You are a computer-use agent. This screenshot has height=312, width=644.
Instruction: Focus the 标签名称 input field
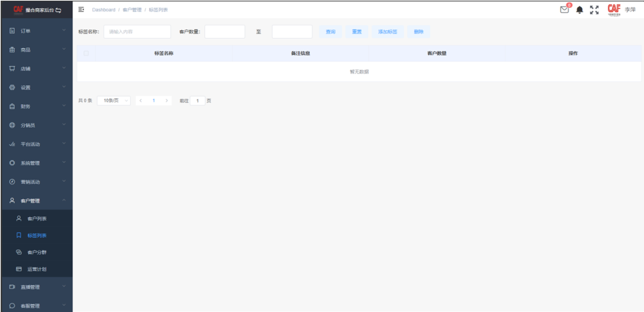click(x=137, y=31)
